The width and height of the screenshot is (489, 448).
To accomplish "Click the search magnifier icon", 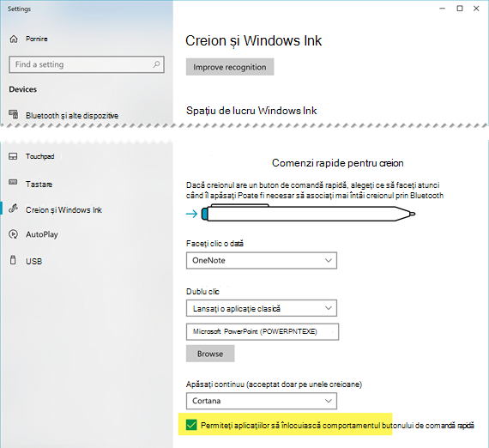I will (156, 64).
